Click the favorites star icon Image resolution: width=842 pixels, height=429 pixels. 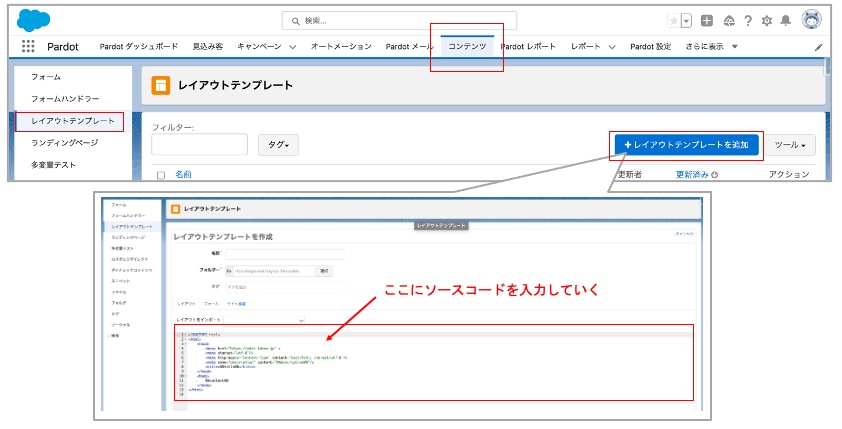[x=673, y=20]
